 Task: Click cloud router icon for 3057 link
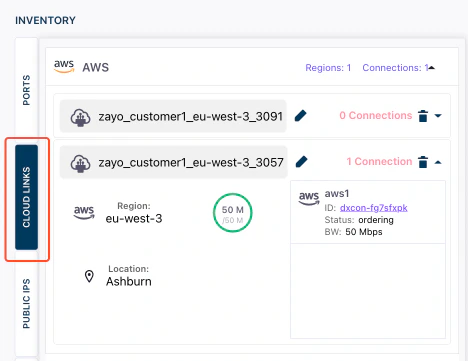click(x=80, y=163)
